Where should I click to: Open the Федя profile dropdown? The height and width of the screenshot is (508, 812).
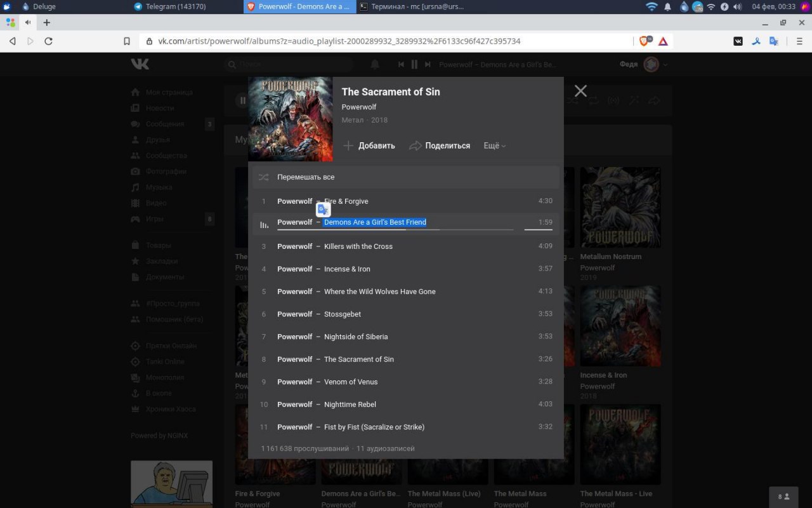coord(643,64)
